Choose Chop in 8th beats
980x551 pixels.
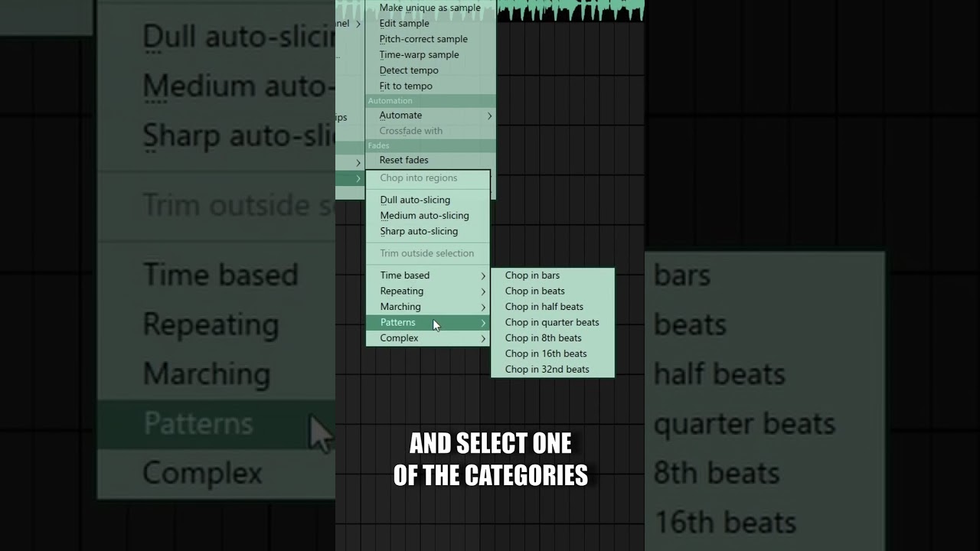(552, 338)
